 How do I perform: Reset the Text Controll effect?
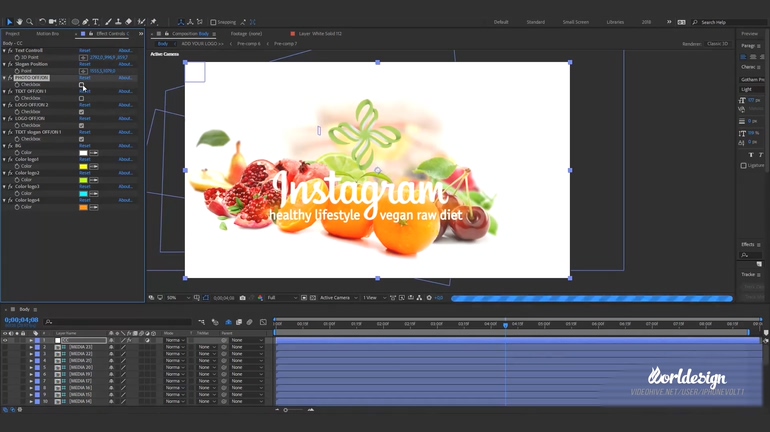click(84, 51)
